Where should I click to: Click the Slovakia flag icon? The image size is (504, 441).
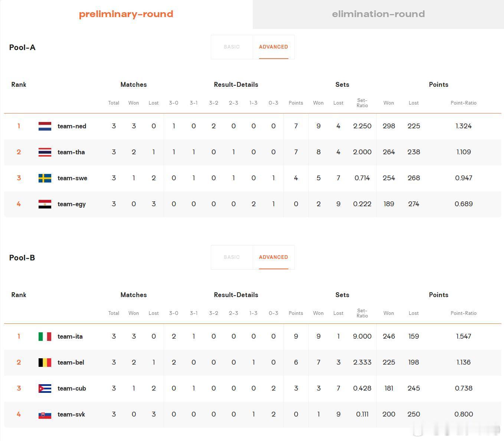[45, 414]
